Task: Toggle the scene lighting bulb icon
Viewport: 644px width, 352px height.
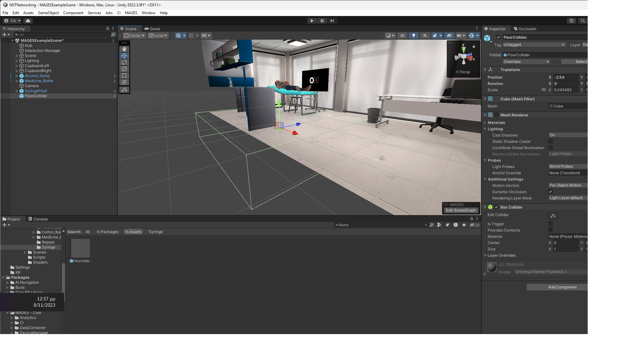Action: [x=413, y=36]
